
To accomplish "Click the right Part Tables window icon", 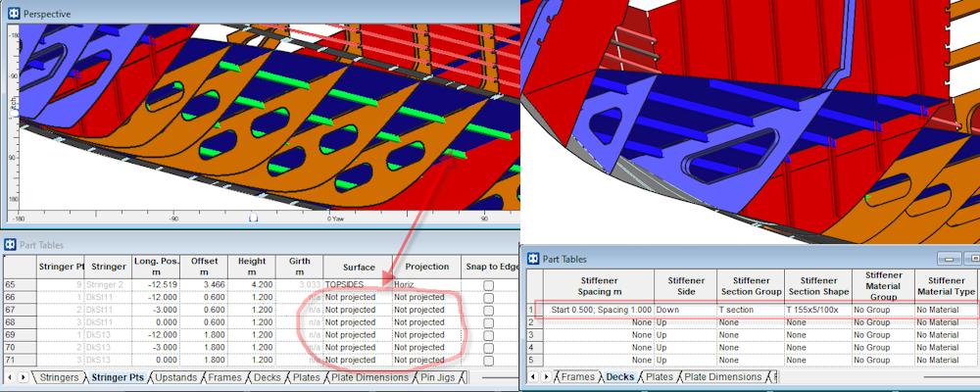I will click(534, 259).
